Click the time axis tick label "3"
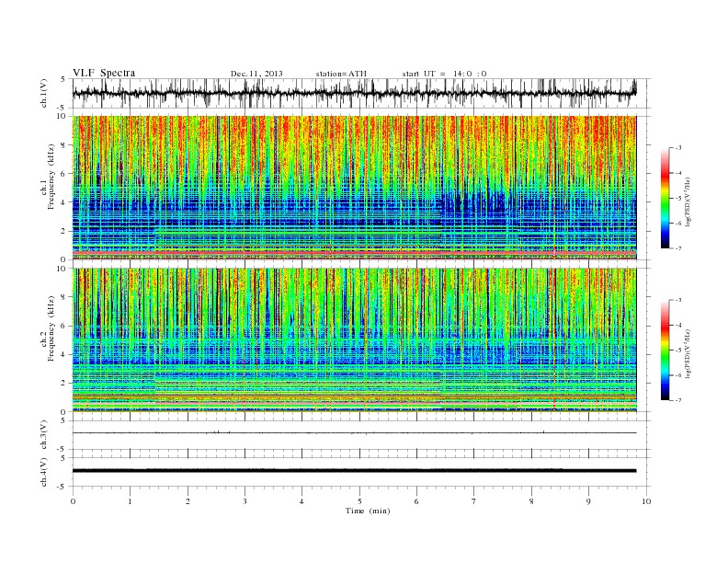The height and width of the screenshot is (563, 728). 245,501
